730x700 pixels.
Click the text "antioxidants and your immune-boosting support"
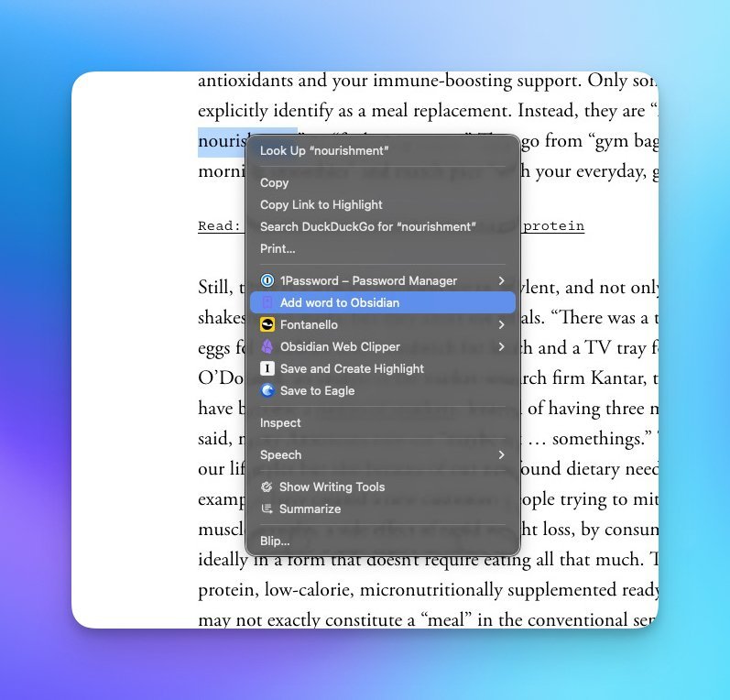[x=389, y=81]
